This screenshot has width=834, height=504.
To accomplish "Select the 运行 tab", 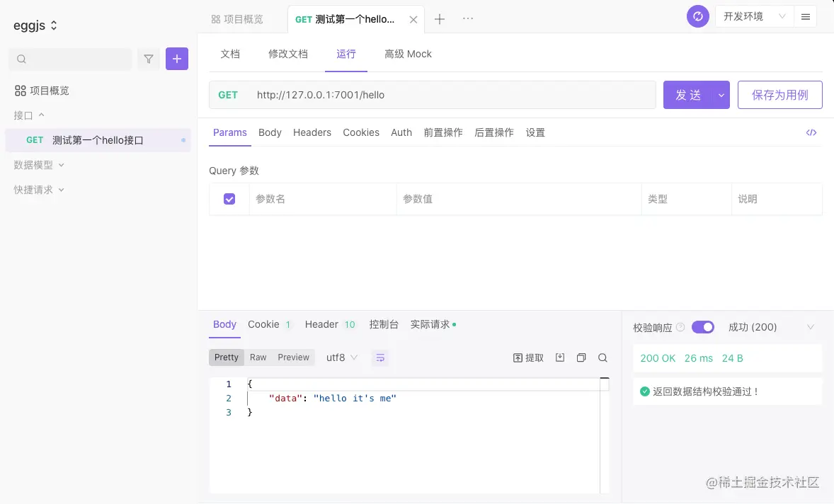I will point(345,54).
